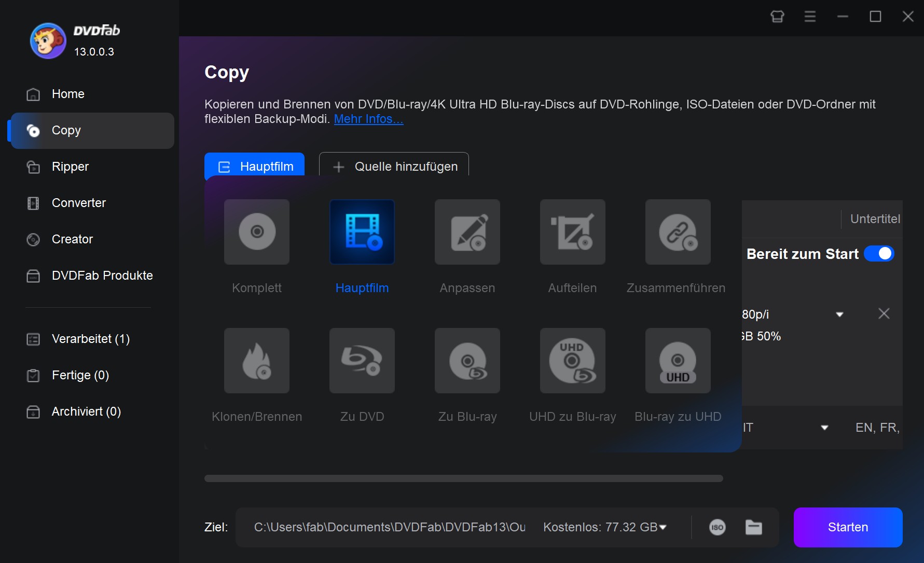Image resolution: width=924 pixels, height=563 pixels.
Task: Click the Untertitel column header
Action: (875, 219)
